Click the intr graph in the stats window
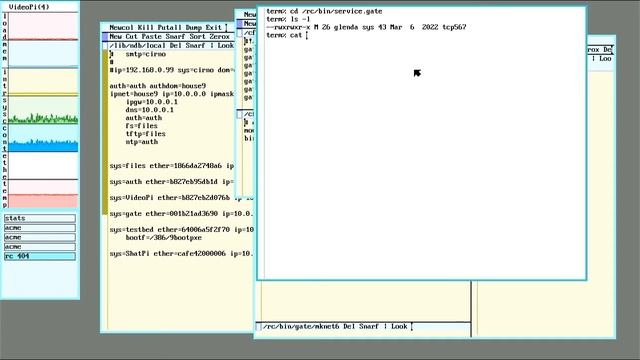640x360 pixels. pyautogui.click(x=43, y=82)
